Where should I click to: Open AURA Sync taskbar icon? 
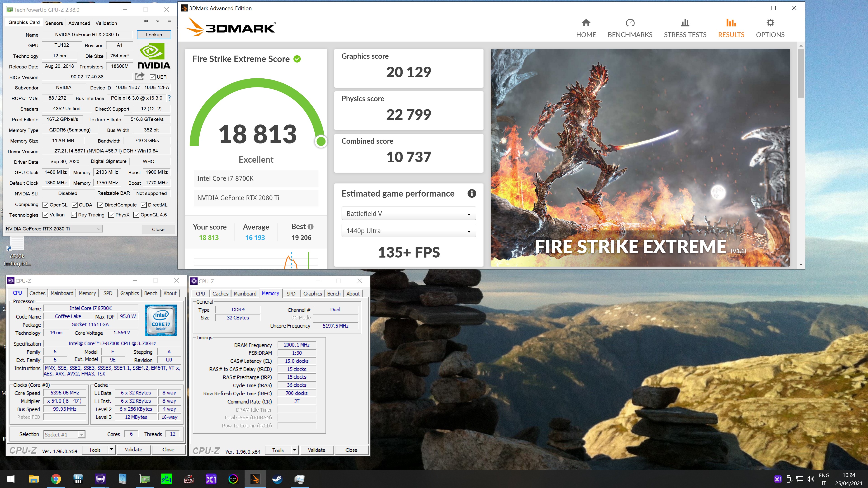pyautogui.click(x=233, y=479)
